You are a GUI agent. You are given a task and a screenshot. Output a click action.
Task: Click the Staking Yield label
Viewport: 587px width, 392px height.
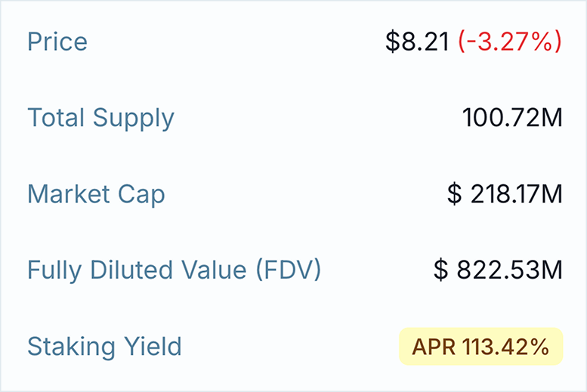104,347
